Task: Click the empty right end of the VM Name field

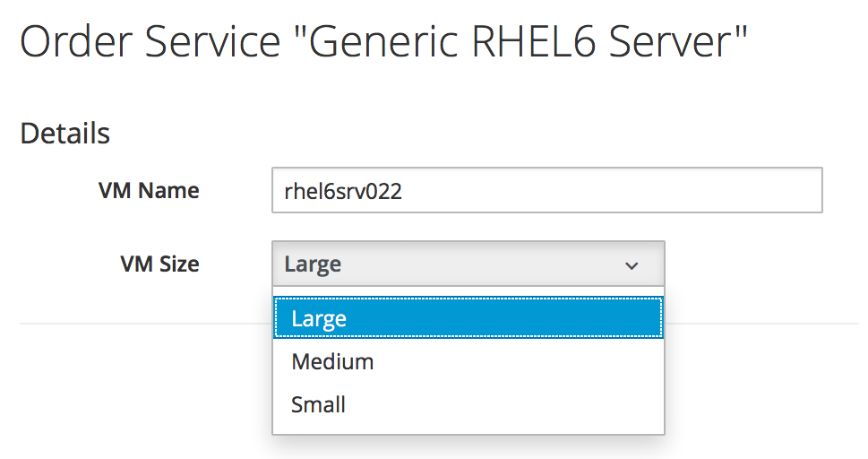Action: (761, 191)
